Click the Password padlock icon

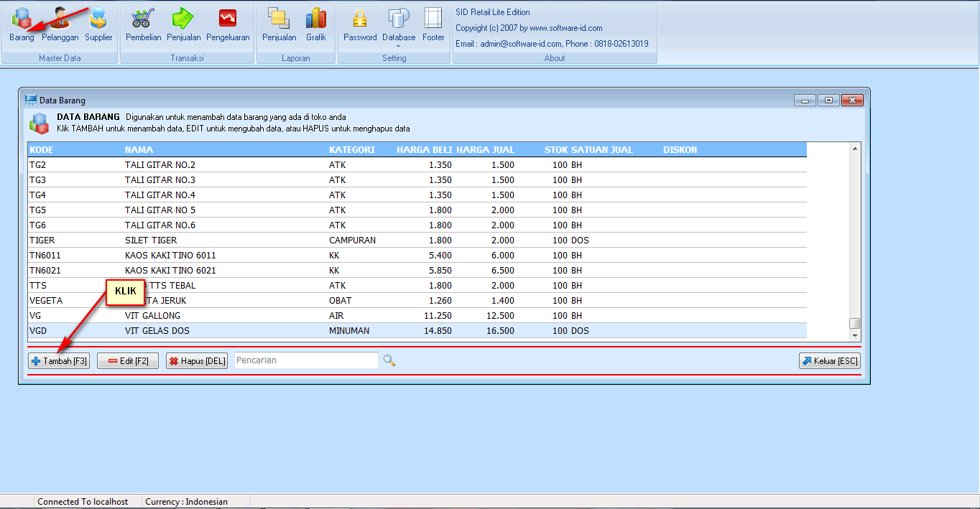tap(360, 24)
